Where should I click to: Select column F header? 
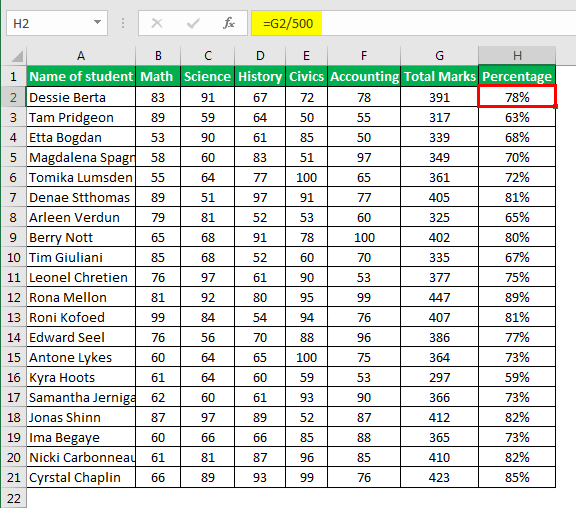pos(364,56)
